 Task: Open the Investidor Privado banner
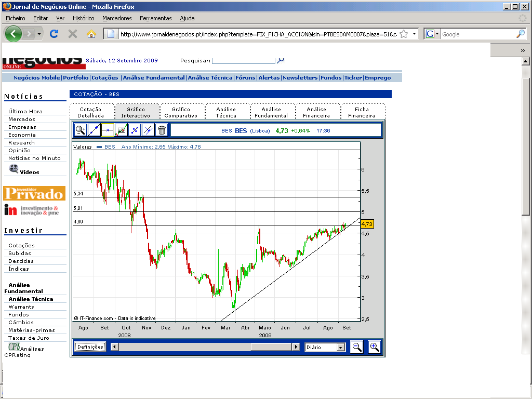tap(34, 193)
